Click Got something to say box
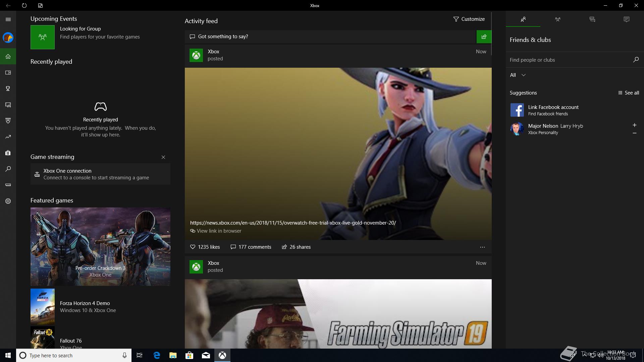Image resolution: width=644 pixels, height=362 pixels. (330, 37)
